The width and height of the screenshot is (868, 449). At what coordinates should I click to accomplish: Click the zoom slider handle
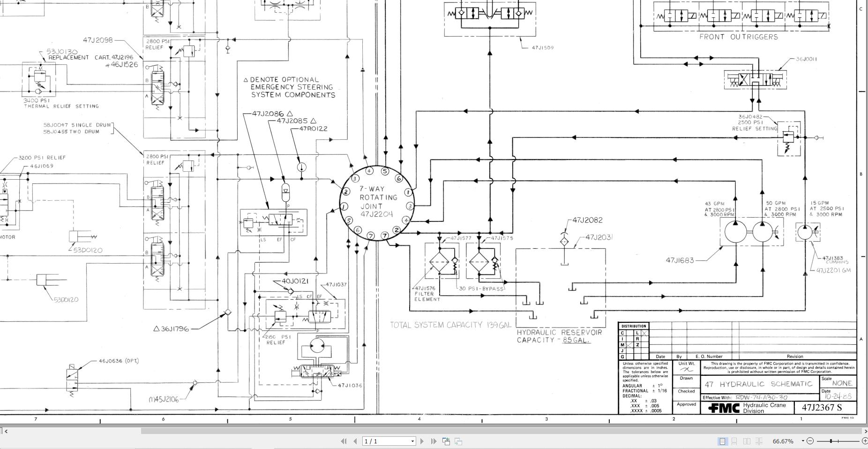pyautogui.click(x=831, y=441)
